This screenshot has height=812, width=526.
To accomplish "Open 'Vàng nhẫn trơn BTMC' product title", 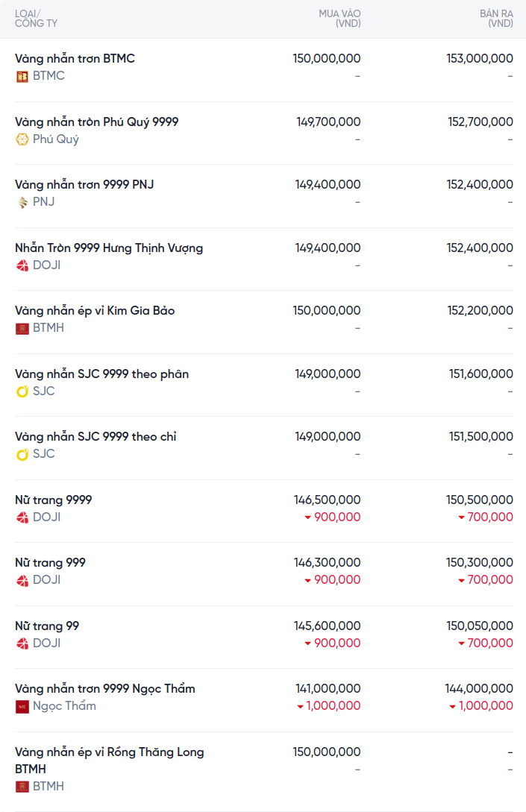I will 75,58.
